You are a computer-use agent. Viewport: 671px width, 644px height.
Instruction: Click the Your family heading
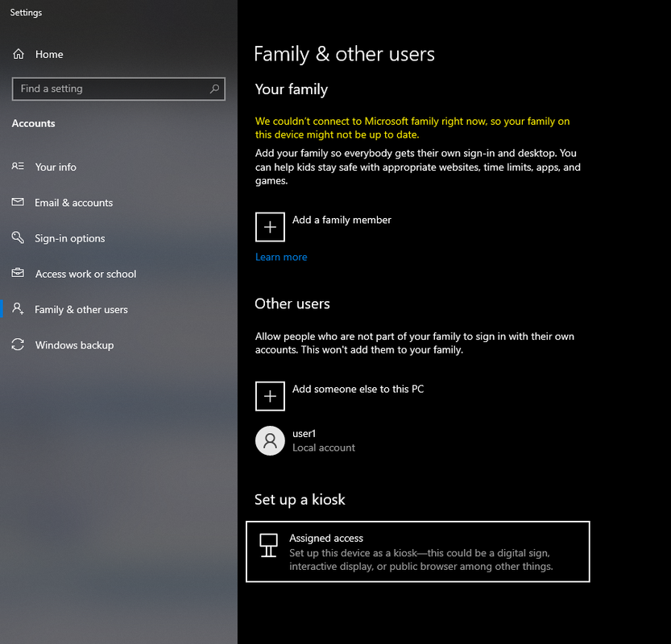point(292,89)
